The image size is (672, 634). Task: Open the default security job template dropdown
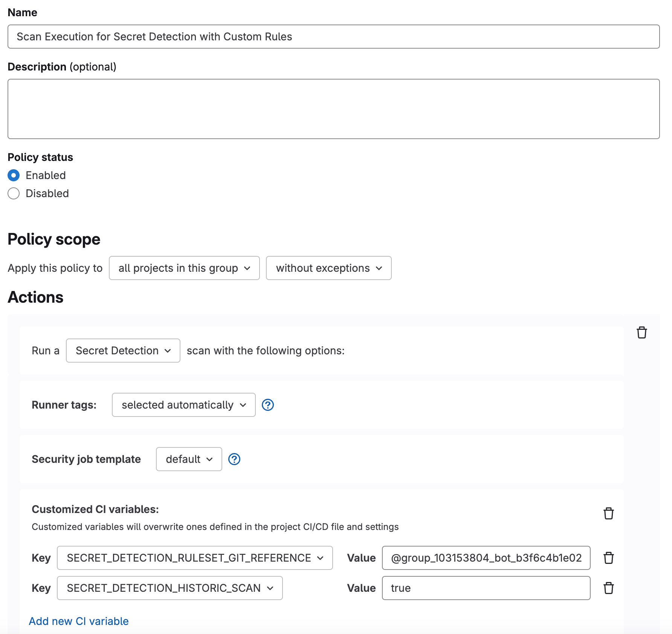tap(189, 459)
